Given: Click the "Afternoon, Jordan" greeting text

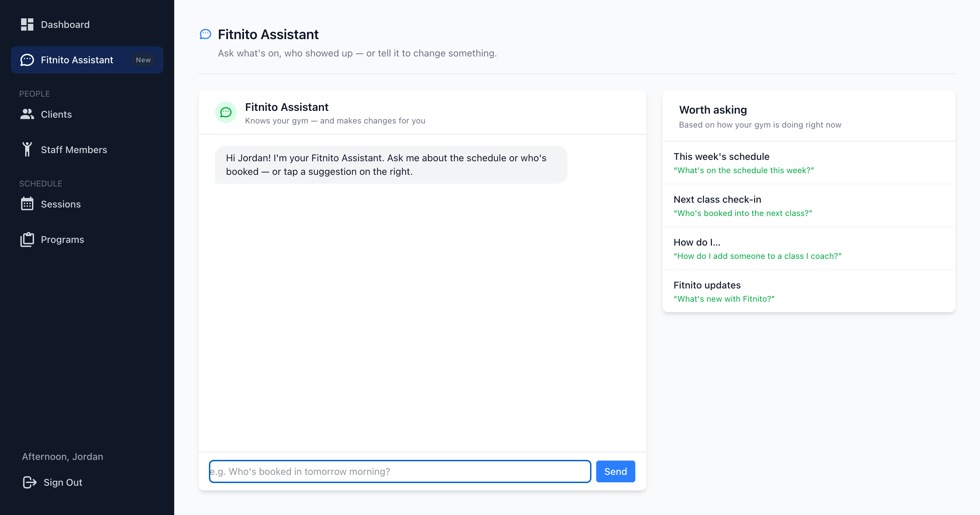Looking at the screenshot, I should (62, 456).
